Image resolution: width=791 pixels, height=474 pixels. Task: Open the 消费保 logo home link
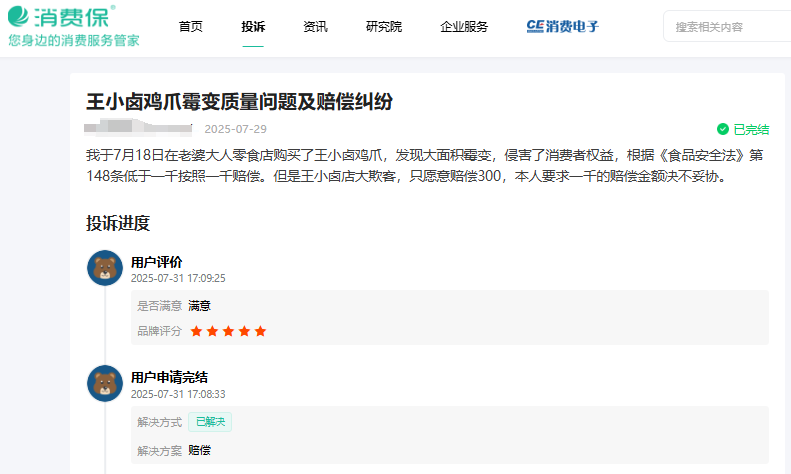62,16
